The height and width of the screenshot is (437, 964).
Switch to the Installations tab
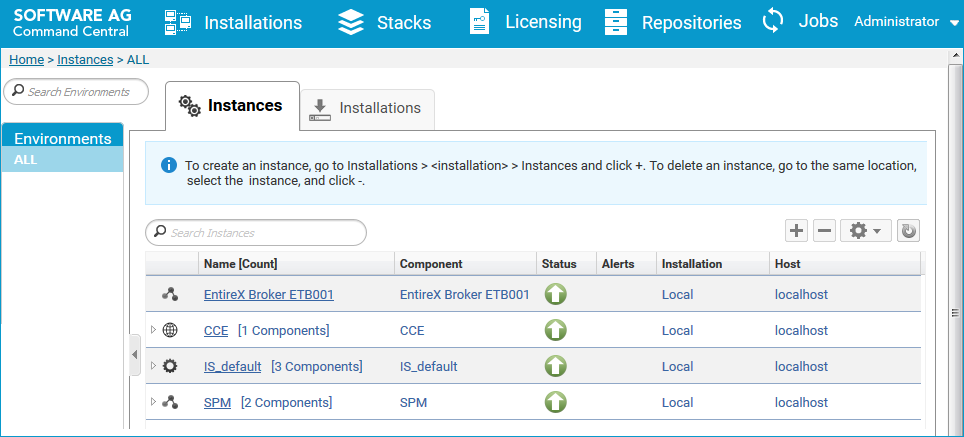(367, 109)
